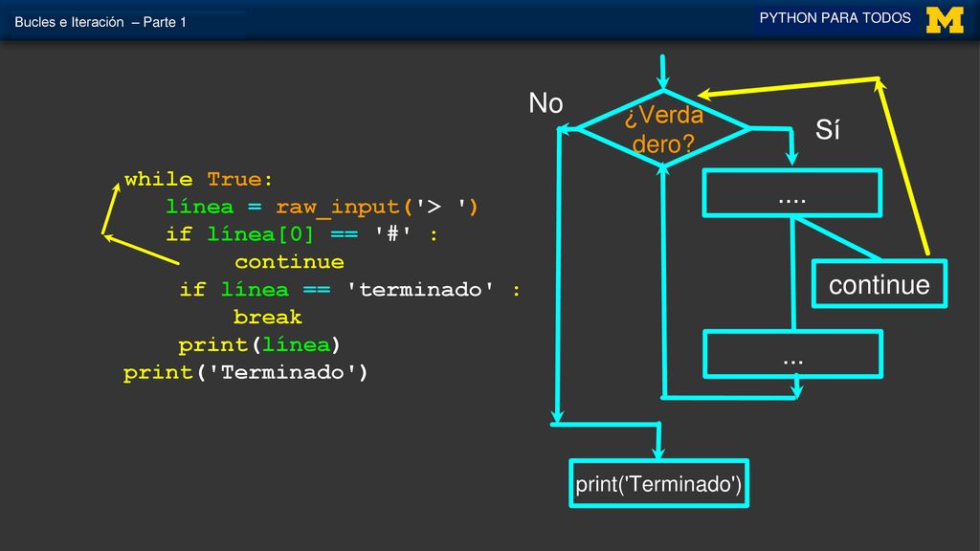Select the "if línea == 'terminado' :" code line
This screenshot has height=551, width=980.
[x=350, y=289]
